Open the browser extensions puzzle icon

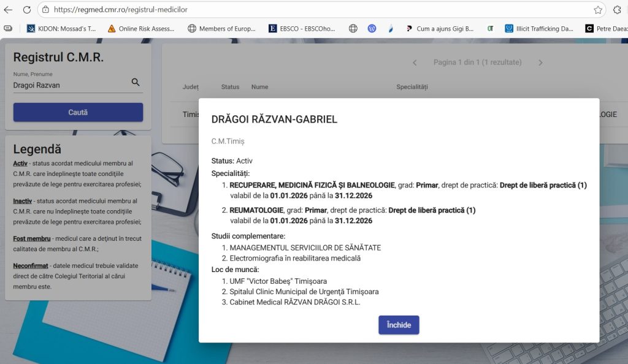point(617,10)
